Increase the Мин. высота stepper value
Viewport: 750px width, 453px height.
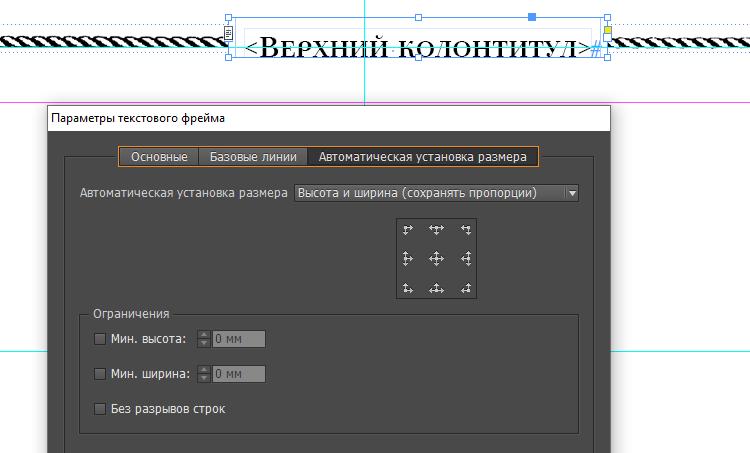[x=204, y=335]
